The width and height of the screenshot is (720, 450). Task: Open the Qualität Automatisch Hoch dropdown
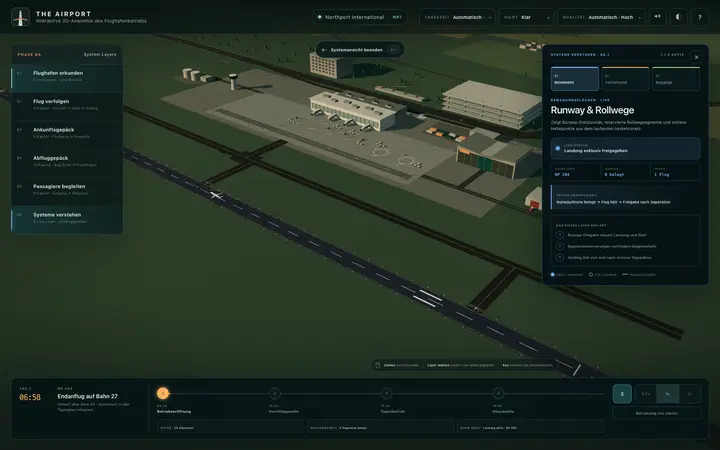coord(602,17)
